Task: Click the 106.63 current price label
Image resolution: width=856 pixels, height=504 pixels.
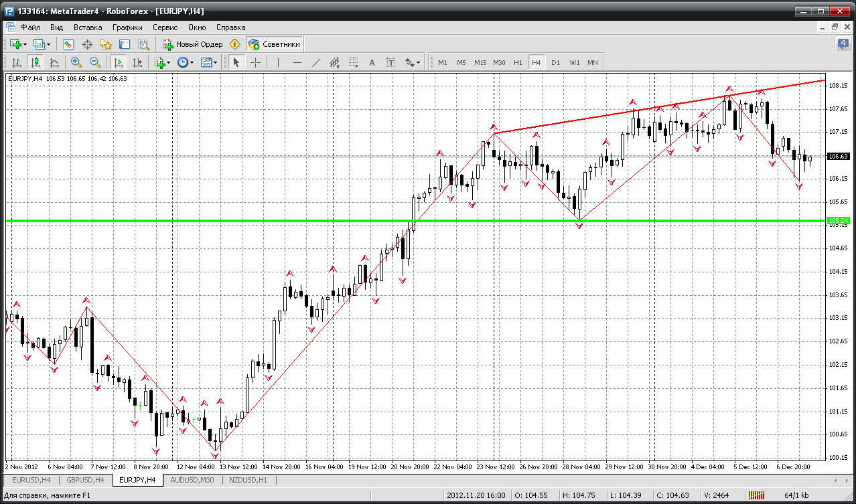Action: 839,156
